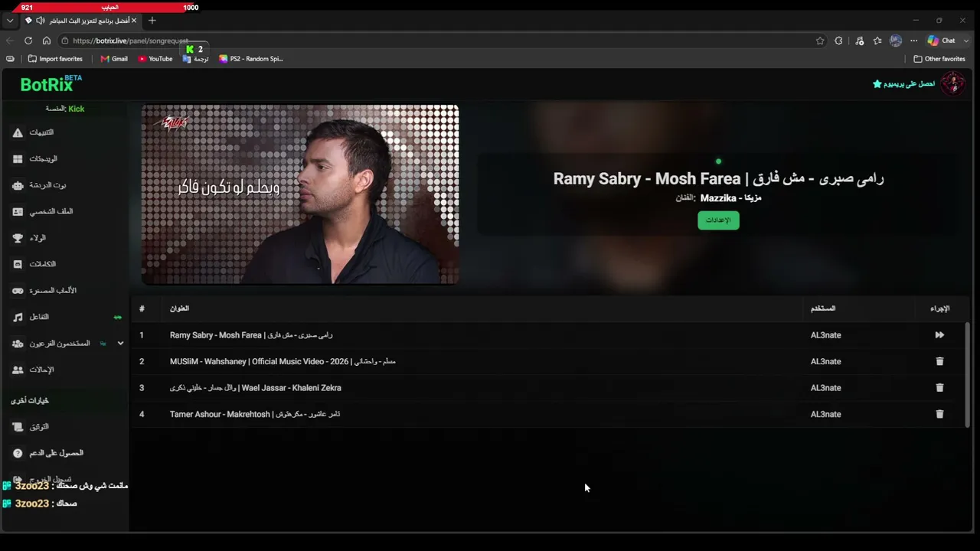Image resolution: width=980 pixels, height=551 pixels.
Task: Click the Kick platform label
Action: point(76,109)
